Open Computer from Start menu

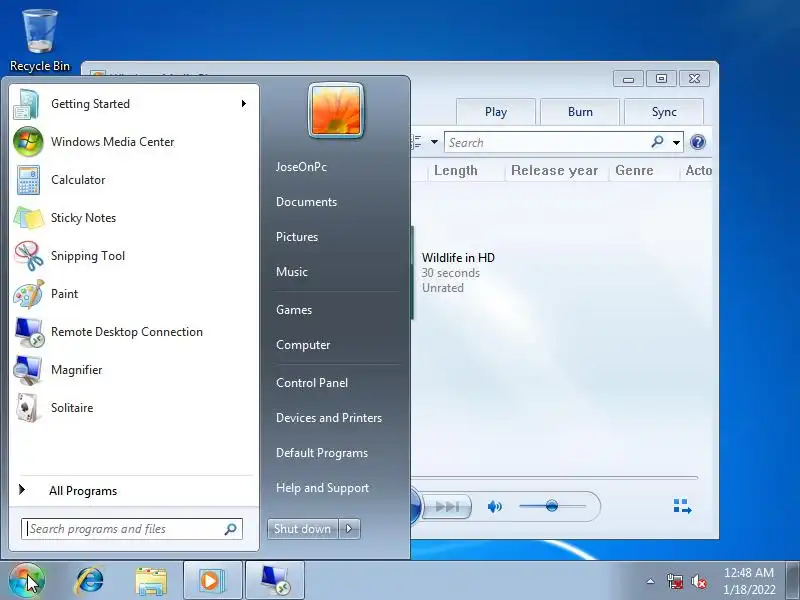303,345
